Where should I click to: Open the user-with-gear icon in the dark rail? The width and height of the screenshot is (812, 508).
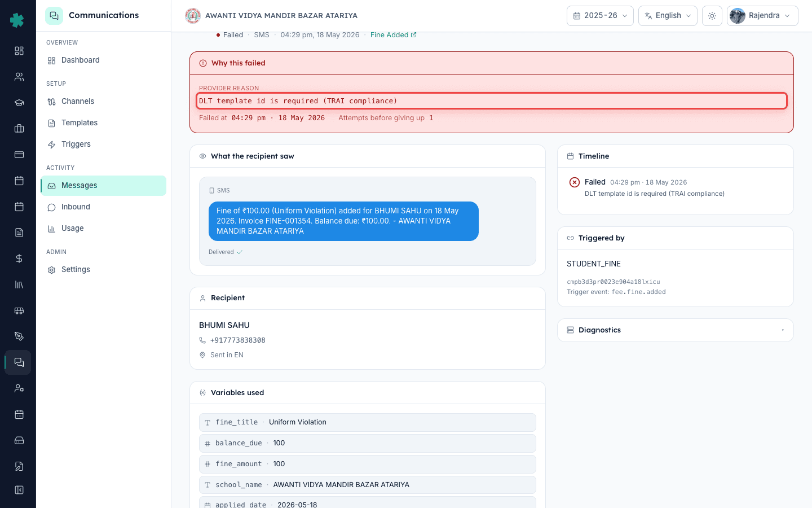coord(19,388)
